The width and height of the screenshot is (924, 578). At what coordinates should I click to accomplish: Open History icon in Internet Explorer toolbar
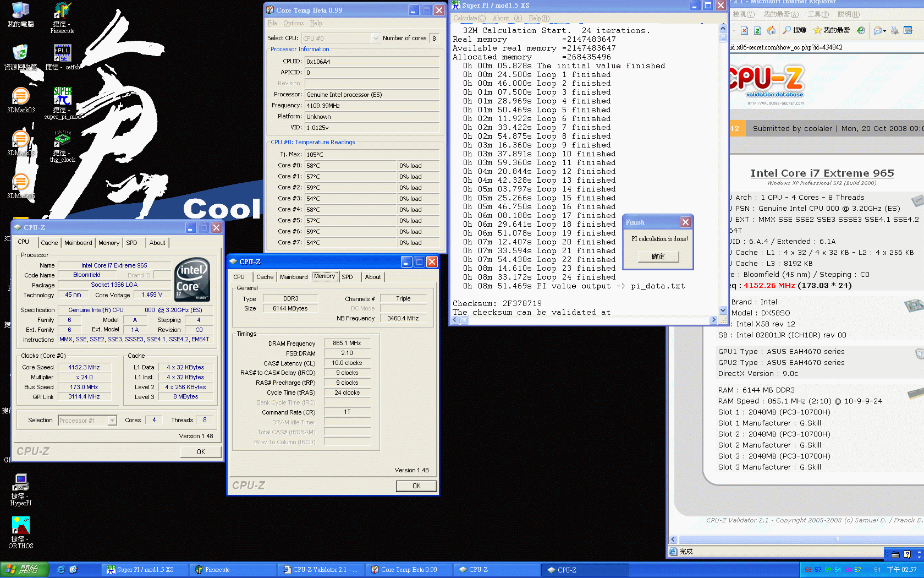point(861,30)
